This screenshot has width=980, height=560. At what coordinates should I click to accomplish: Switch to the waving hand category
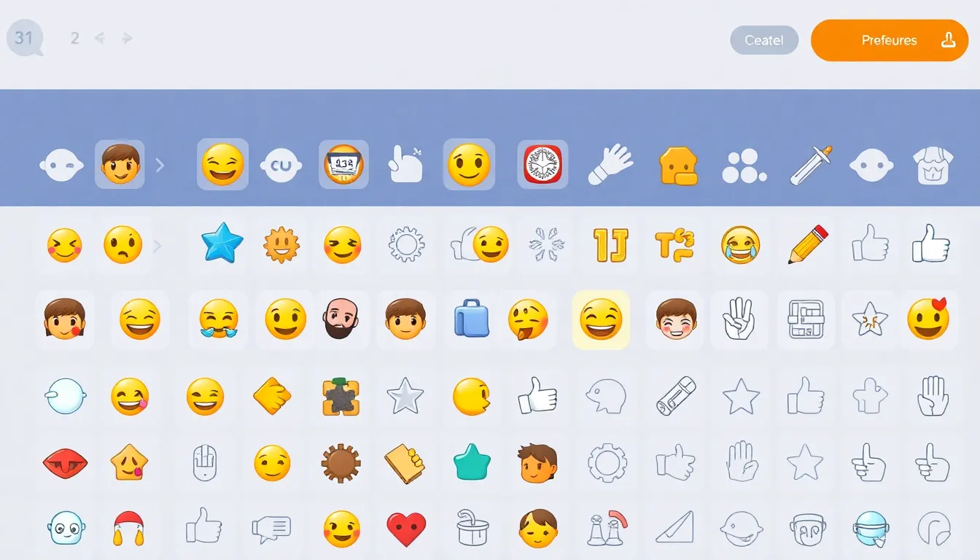point(610,164)
